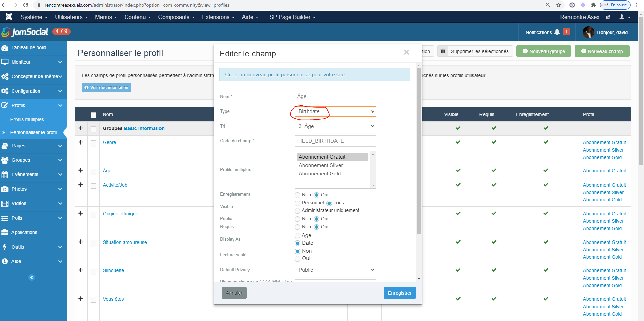This screenshot has height=321, width=644.
Task: Select Administrateur uniquement visibility option
Action: click(297, 211)
